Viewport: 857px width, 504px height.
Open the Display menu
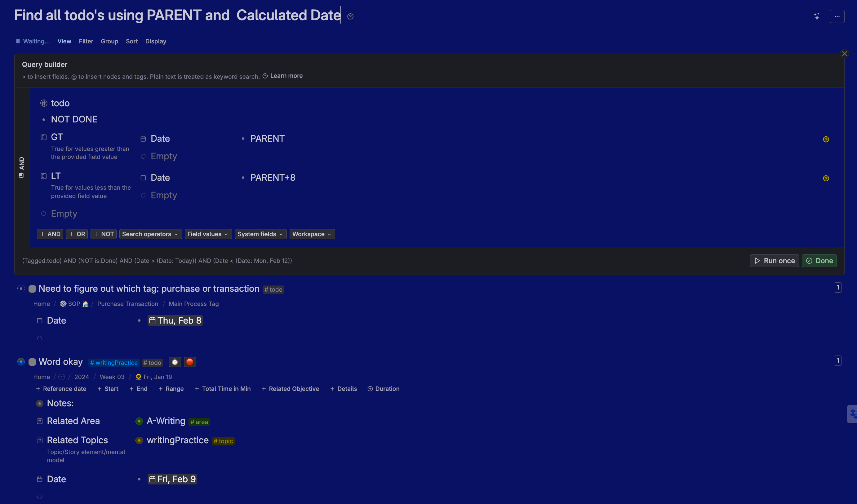click(155, 41)
